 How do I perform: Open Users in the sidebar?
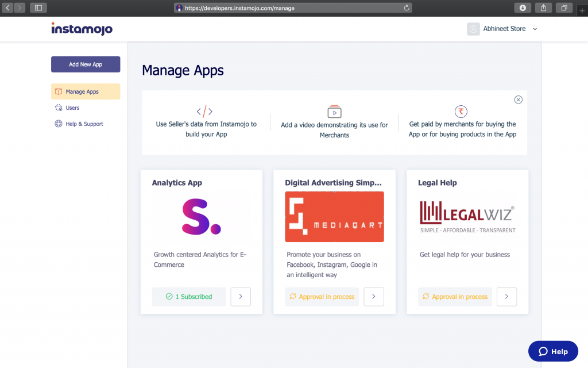(x=72, y=108)
